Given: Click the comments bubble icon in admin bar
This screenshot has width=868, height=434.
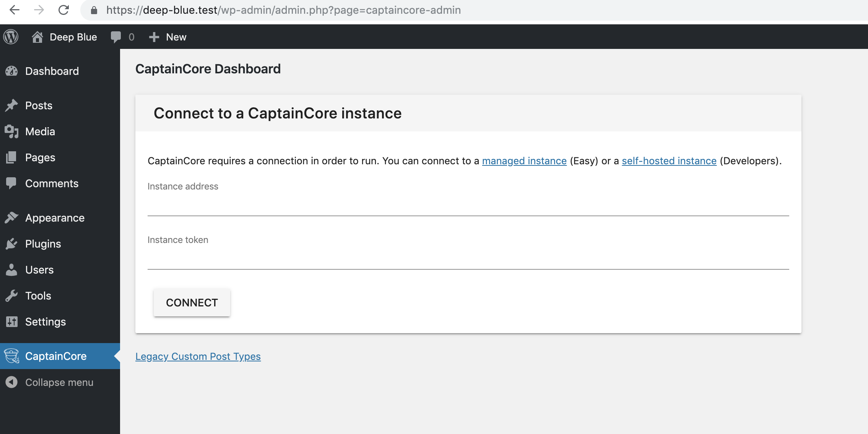Looking at the screenshot, I should coord(115,37).
